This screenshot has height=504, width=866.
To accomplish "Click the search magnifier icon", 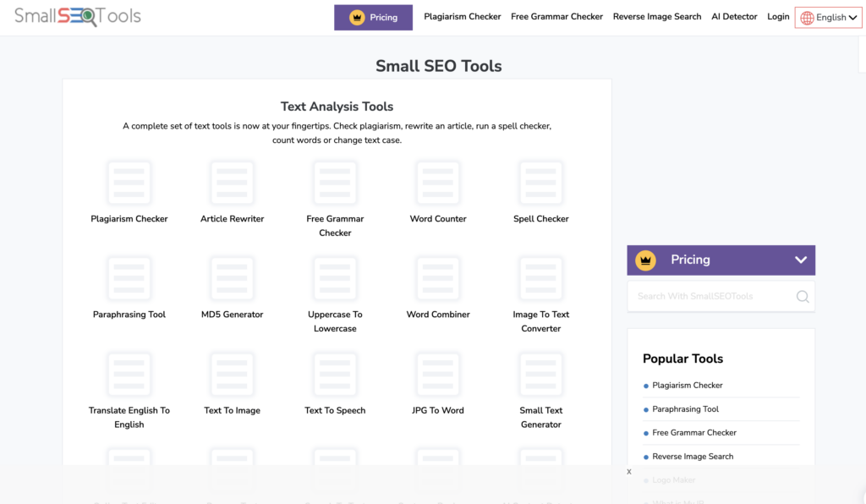I will (802, 297).
